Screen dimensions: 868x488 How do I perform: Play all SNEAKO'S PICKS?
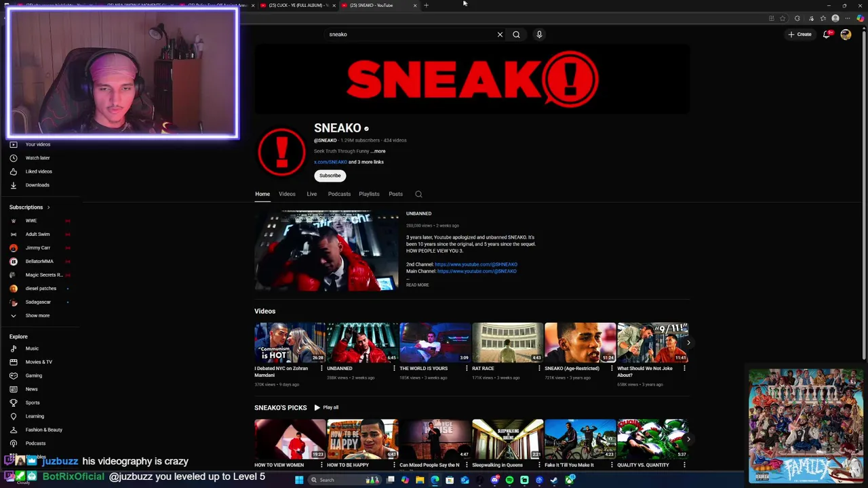click(x=326, y=407)
